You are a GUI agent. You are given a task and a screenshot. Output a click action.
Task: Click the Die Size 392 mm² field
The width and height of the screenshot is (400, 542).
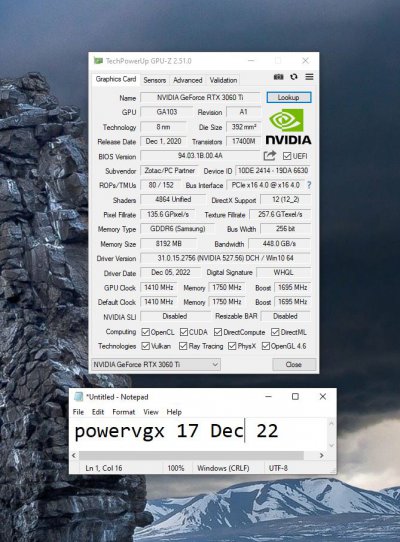pos(244,127)
